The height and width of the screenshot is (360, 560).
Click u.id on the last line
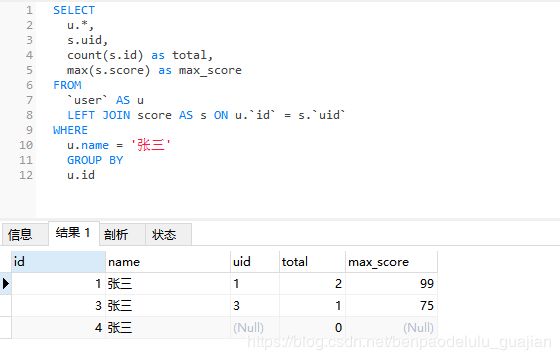[x=81, y=175]
